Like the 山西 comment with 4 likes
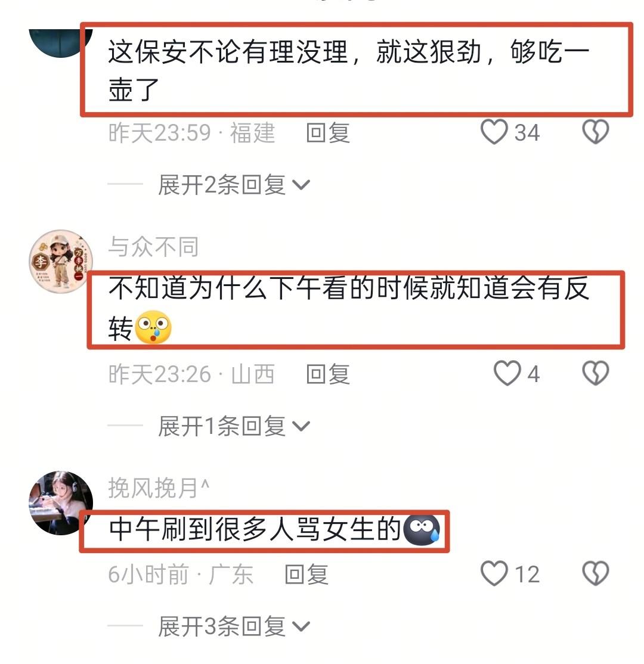The width and height of the screenshot is (644, 664). click(x=507, y=373)
